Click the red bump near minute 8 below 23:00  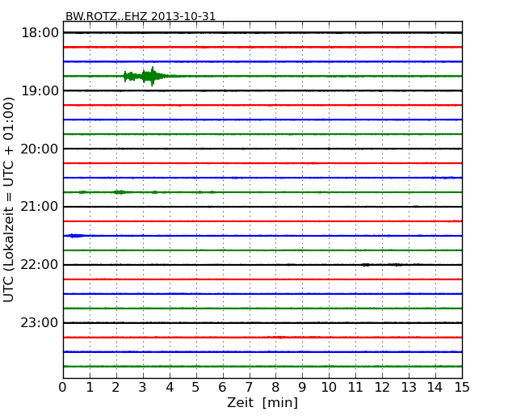point(280,338)
